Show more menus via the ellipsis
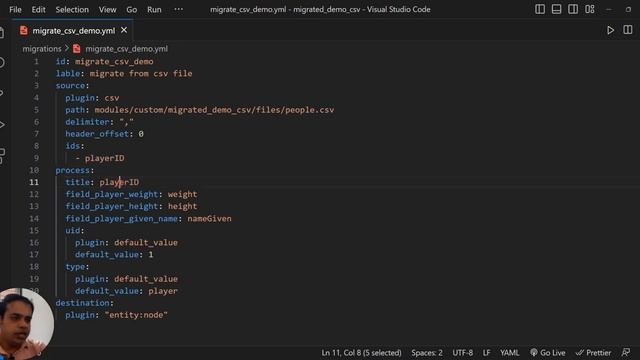 pos(178,9)
